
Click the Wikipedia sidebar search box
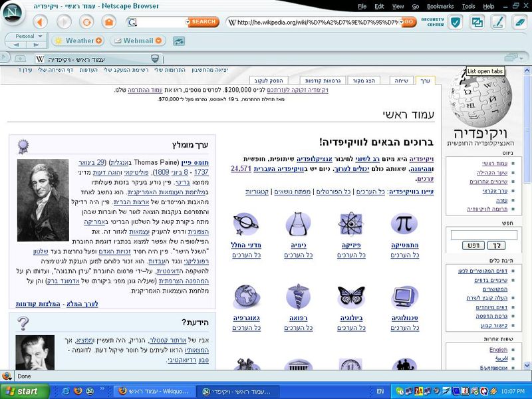click(x=484, y=235)
